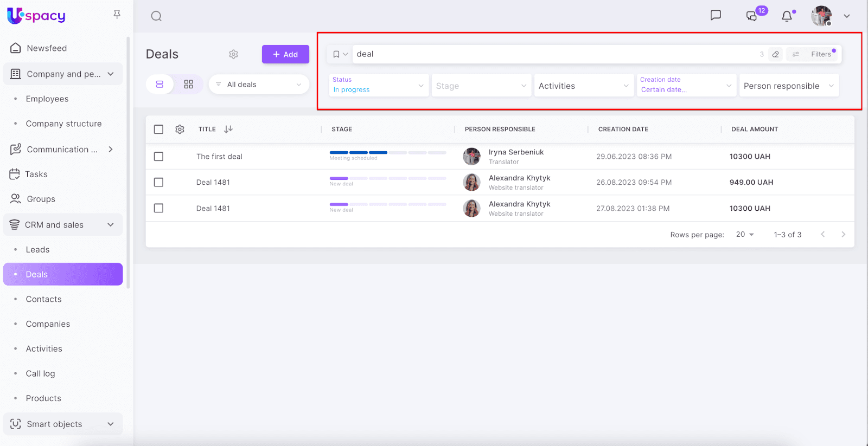
Task: Click the pin sidebar icon
Action: point(117,15)
